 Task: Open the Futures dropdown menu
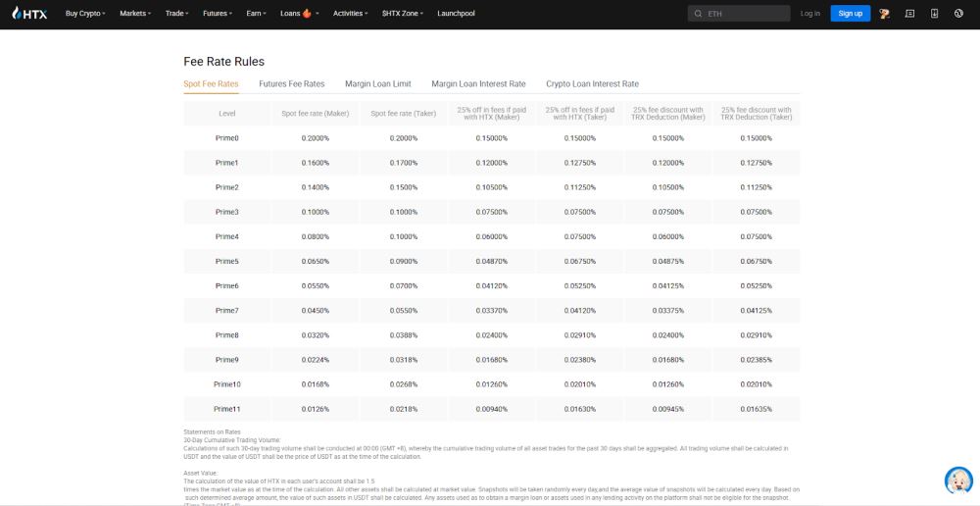coord(218,13)
